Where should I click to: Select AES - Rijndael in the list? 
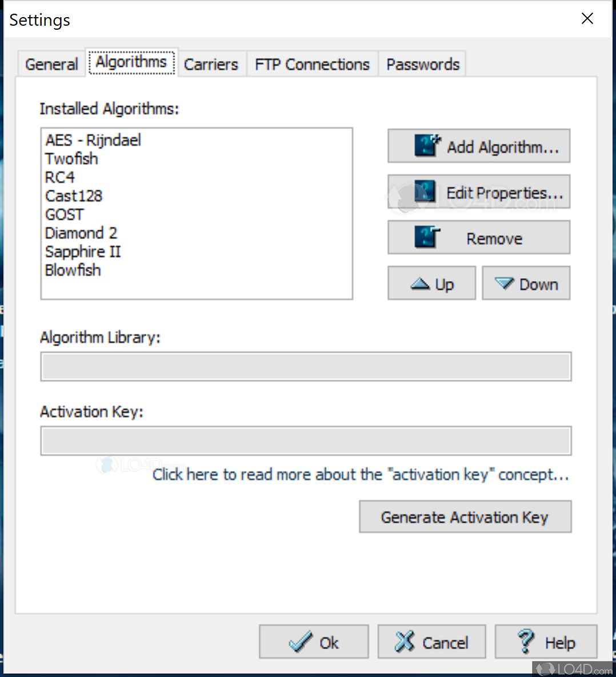[93, 140]
